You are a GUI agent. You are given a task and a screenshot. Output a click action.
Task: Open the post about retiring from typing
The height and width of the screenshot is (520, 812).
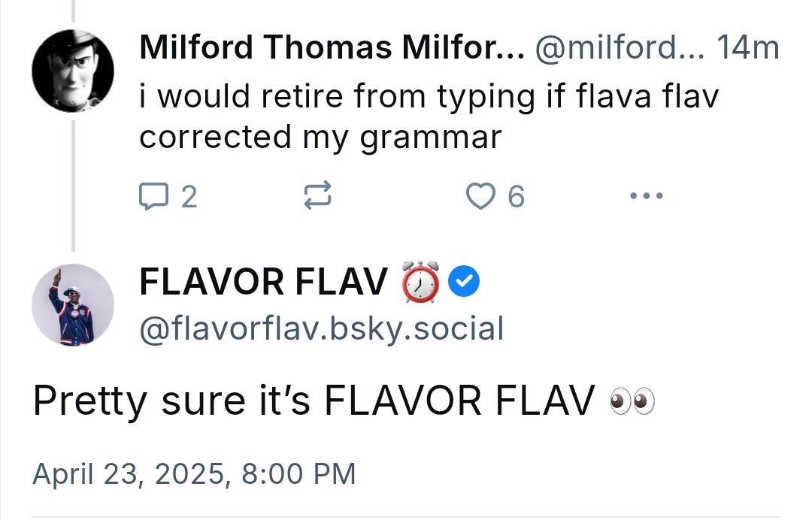(429, 116)
